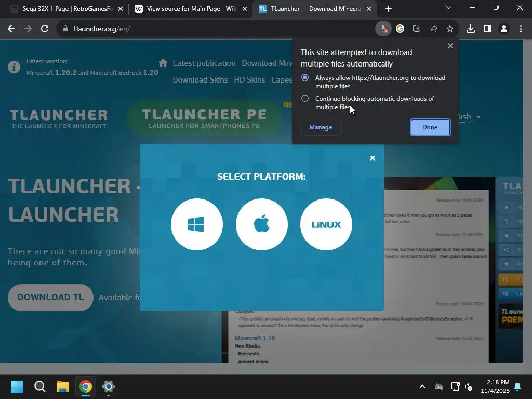
Task: Open Download Skins nav link
Action: 200,80
